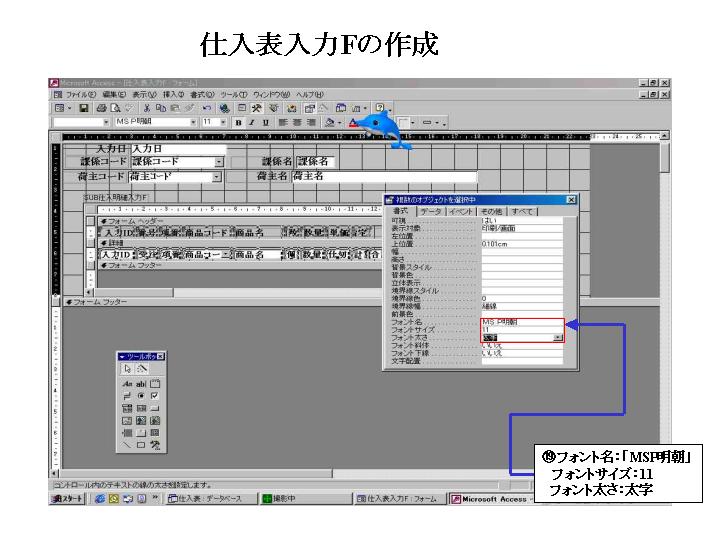Viewport: 720px width, 540px height.
Task: Open Print Preview from toolbar
Action: point(115,108)
